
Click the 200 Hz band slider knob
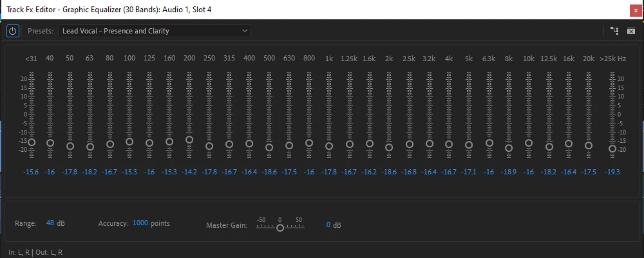[189, 140]
